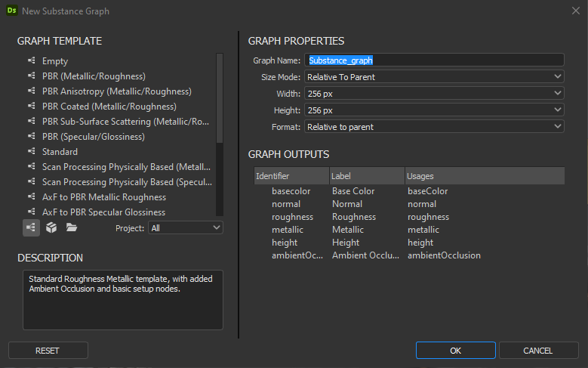Expand the Width dropdown
This screenshot has height=368, width=588.
coord(434,93)
